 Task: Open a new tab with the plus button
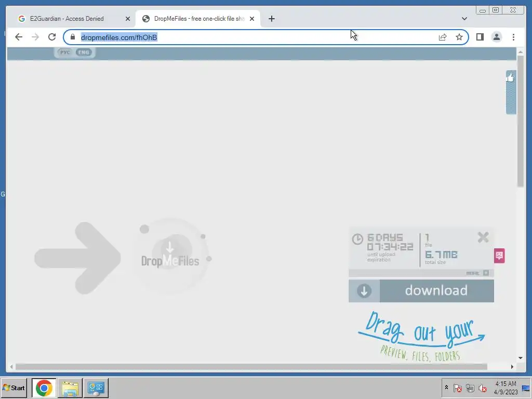click(271, 19)
